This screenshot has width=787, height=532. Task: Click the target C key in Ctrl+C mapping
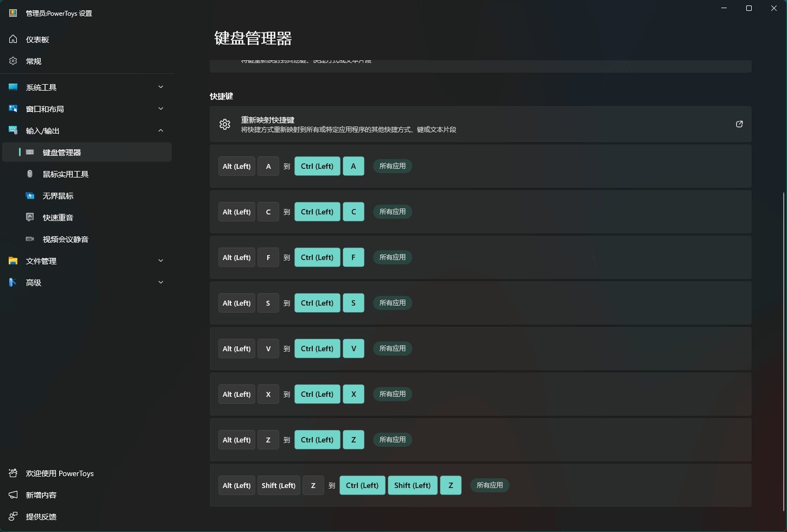pyautogui.click(x=354, y=212)
